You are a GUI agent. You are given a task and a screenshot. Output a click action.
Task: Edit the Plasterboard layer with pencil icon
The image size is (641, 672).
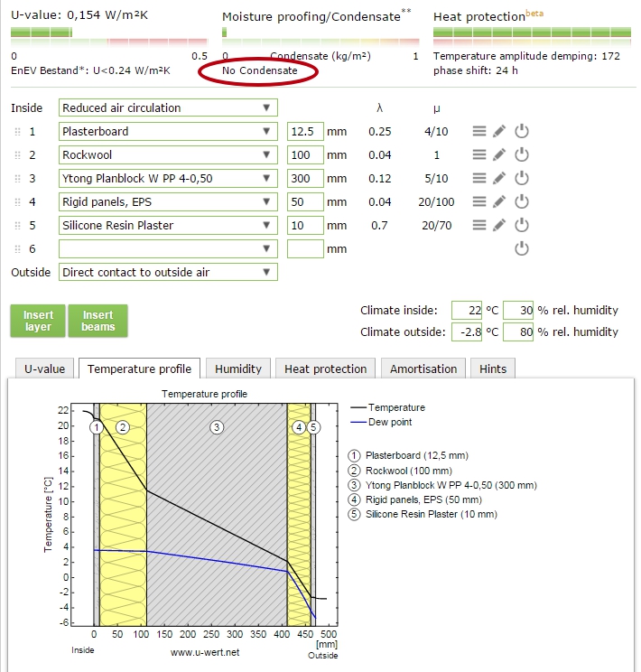coord(499,131)
